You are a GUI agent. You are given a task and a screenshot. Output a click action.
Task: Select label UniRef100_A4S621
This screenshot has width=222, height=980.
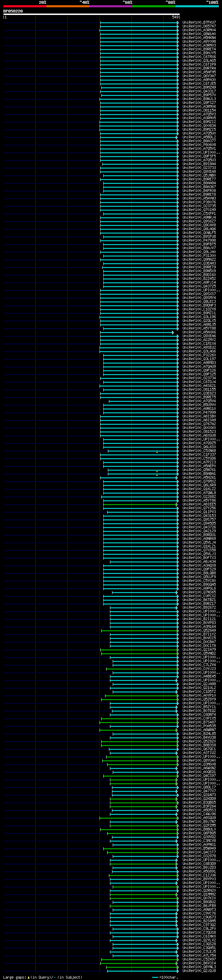click(199, 386)
